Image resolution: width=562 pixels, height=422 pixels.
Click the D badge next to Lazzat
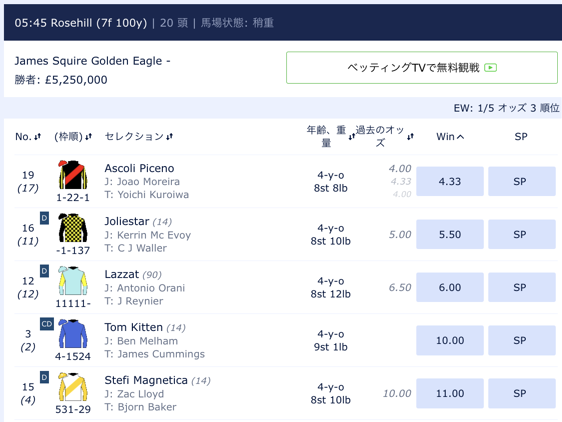pos(44,271)
